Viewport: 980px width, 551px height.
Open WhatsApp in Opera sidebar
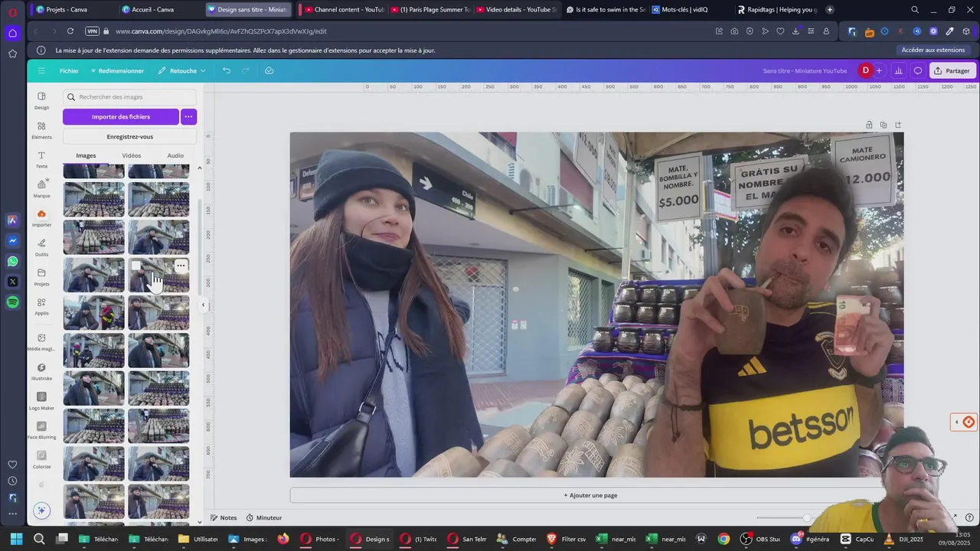click(12, 262)
